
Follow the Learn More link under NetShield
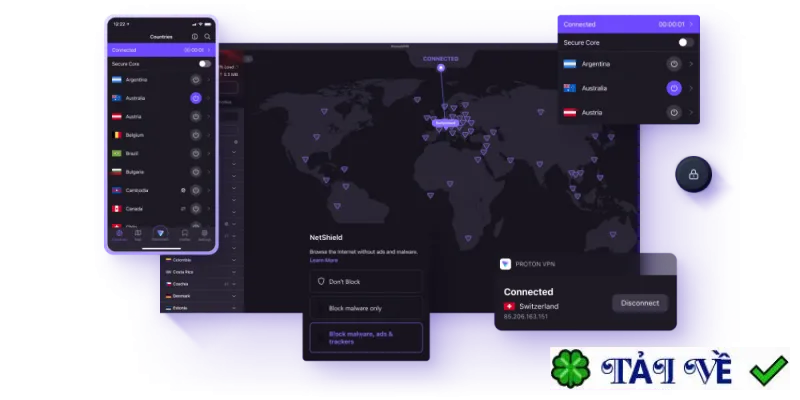click(x=323, y=260)
